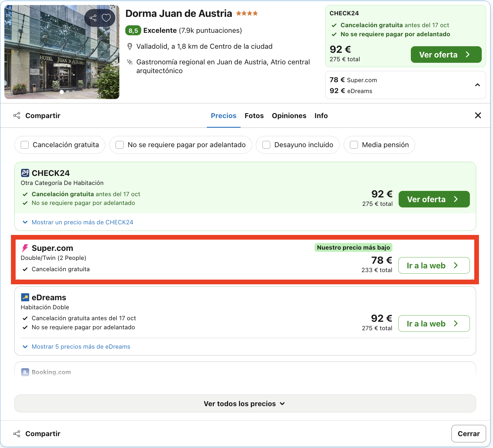Expand Ver todos los precios

(x=245, y=404)
